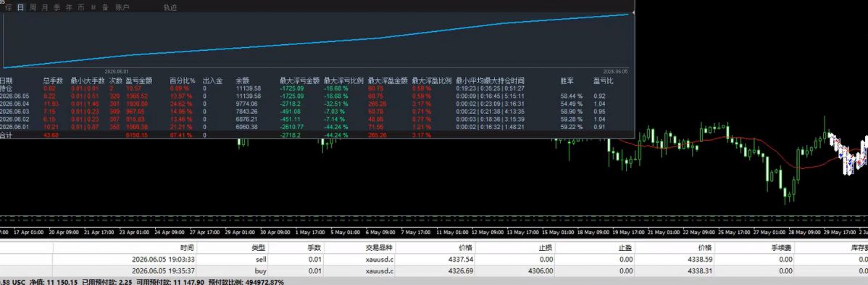Click the 时间 column header in trade list

[x=186, y=248]
